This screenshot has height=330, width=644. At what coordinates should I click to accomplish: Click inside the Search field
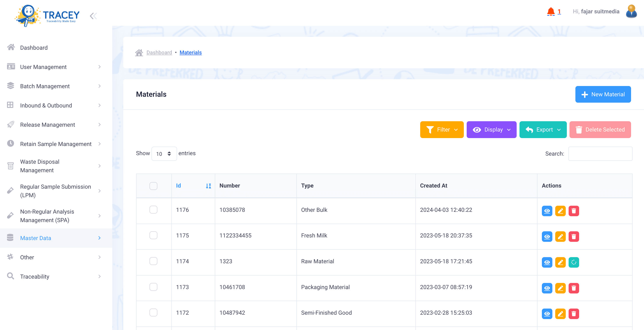point(600,154)
